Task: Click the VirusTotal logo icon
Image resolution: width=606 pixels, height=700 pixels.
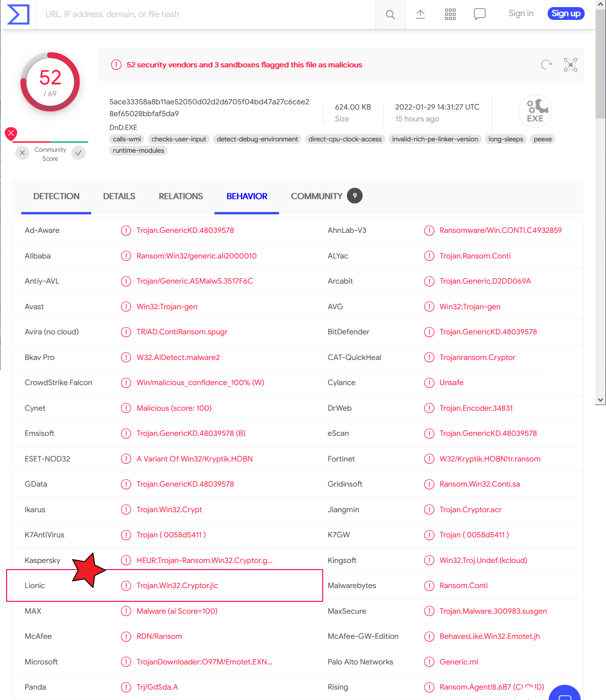Action: coord(19,15)
